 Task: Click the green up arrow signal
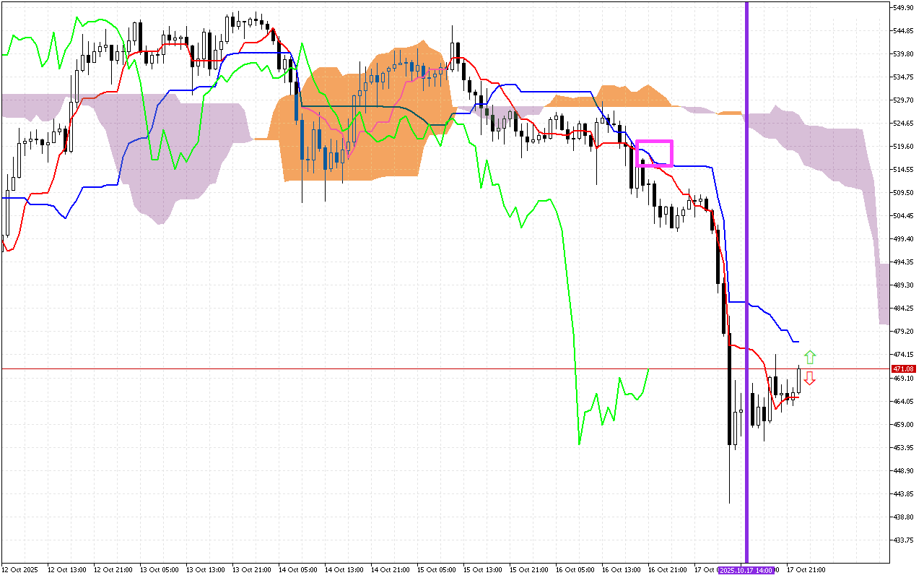[x=810, y=356]
